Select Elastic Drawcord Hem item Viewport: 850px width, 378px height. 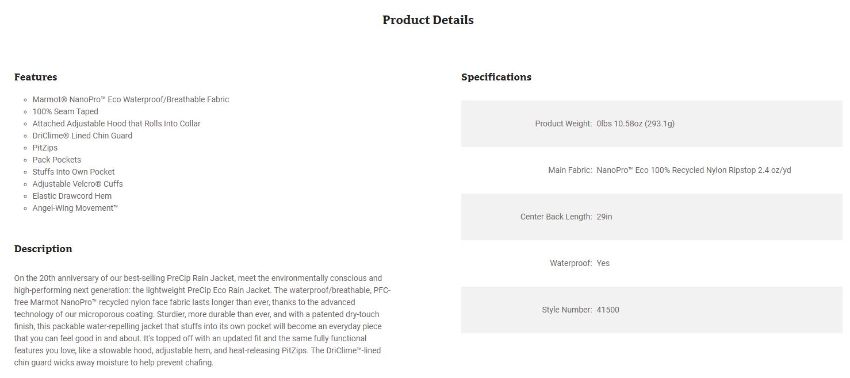[72, 196]
